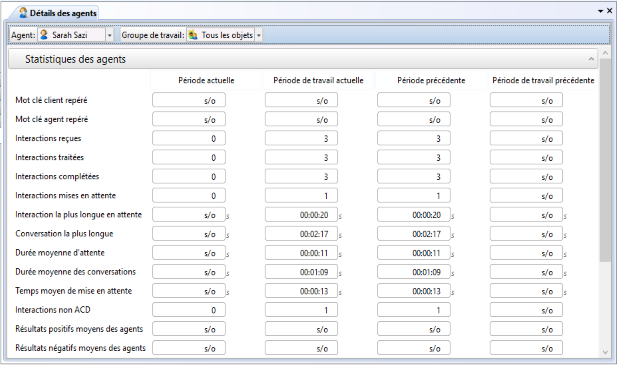Select Interactions traitées Période de travail précédente field
Image resolution: width=617 pixels, height=365 pixels.
click(x=526, y=157)
